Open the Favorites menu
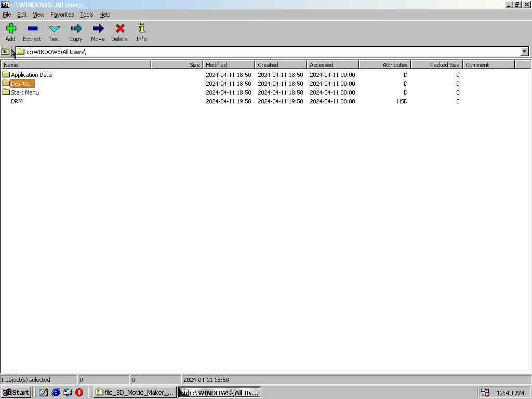 (62, 15)
